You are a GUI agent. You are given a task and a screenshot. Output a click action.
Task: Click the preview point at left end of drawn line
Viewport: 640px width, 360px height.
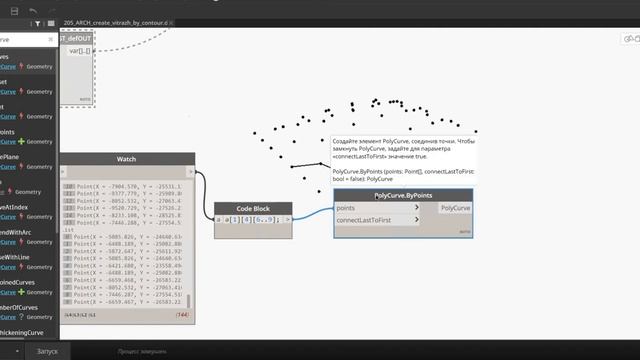coord(291,167)
